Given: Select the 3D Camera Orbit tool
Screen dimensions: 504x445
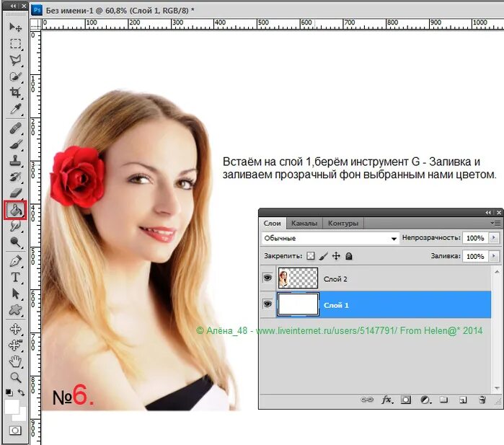Looking at the screenshot, I should (15, 345).
